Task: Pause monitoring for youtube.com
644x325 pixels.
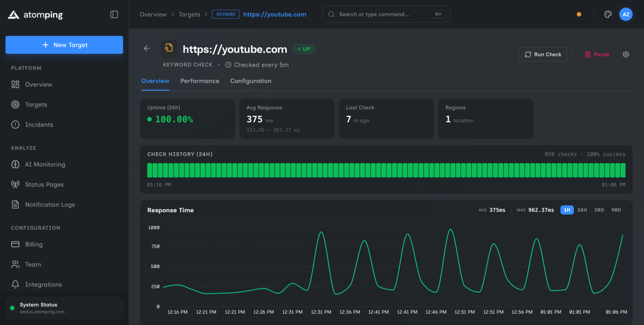Action: coord(597,54)
